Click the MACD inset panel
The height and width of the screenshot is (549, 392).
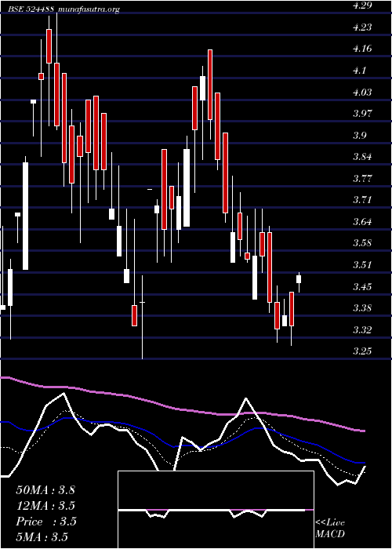click(x=216, y=510)
